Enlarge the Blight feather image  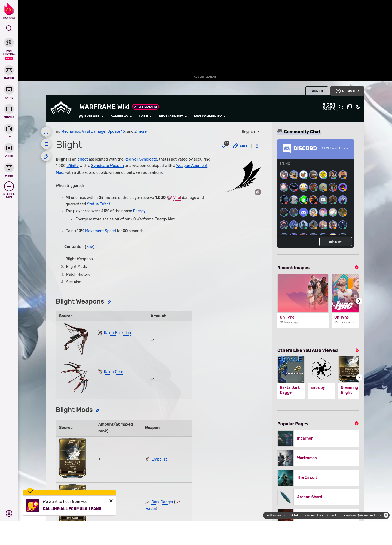[x=258, y=192]
